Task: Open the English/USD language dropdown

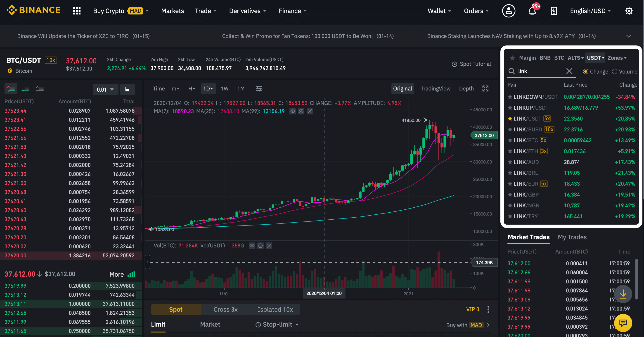Action: coord(590,11)
